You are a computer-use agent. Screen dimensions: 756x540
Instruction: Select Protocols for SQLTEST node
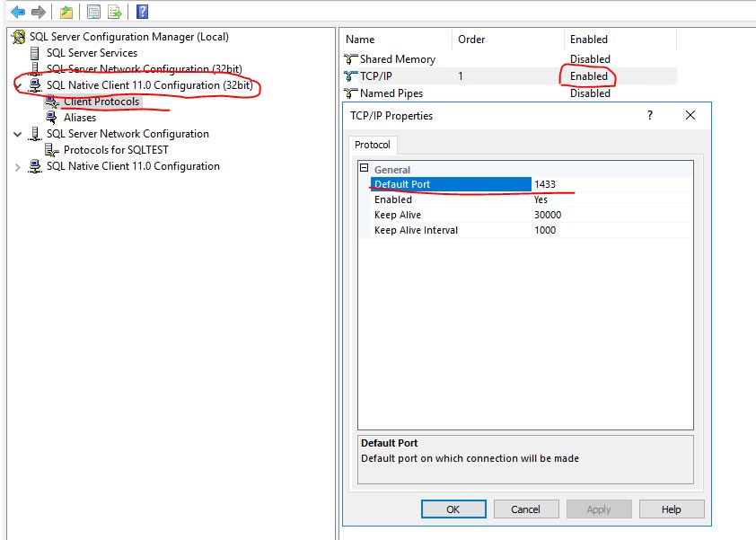(116, 150)
